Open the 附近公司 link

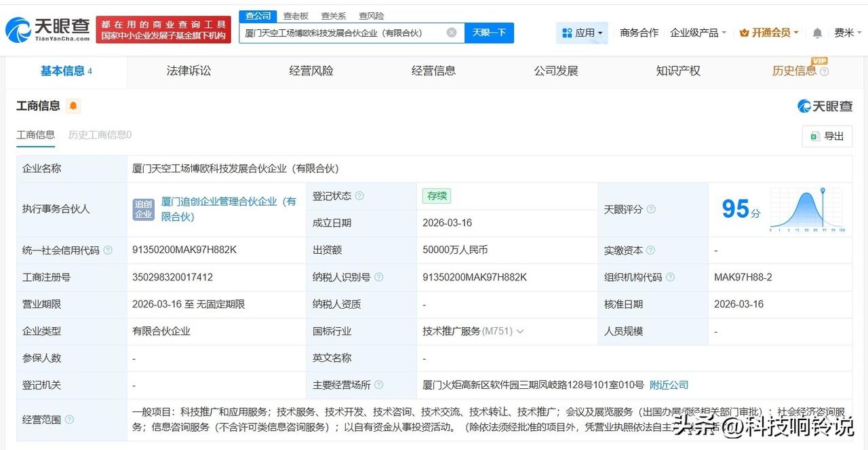(x=669, y=385)
